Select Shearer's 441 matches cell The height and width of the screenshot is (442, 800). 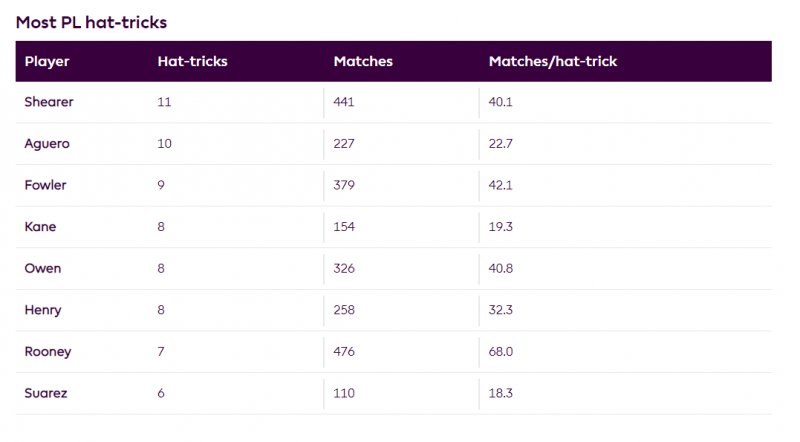point(343,102)
